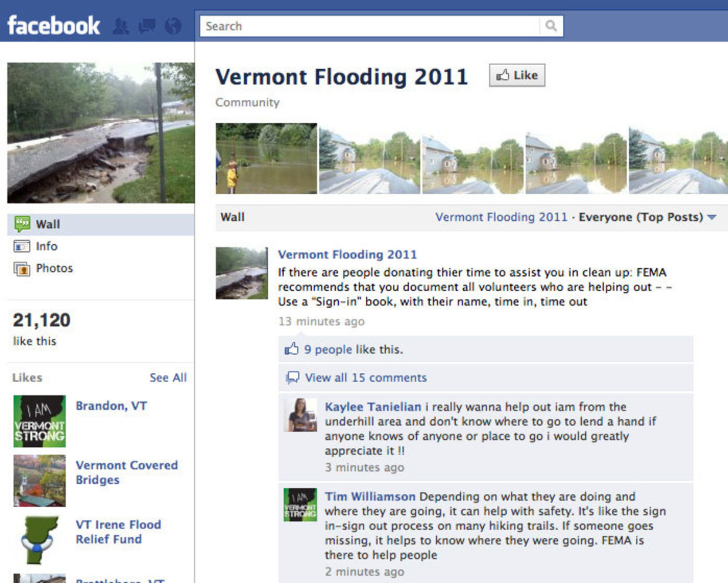728x583 pixels.
Task: Open the messages icon in header
Action: pyautogui.click(x=147, y=26)
